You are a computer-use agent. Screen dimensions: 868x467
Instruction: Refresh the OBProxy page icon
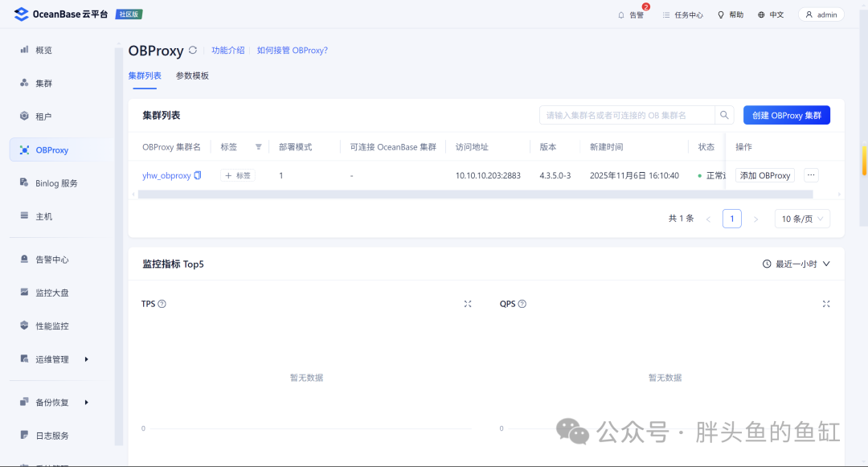pos(193,50)
